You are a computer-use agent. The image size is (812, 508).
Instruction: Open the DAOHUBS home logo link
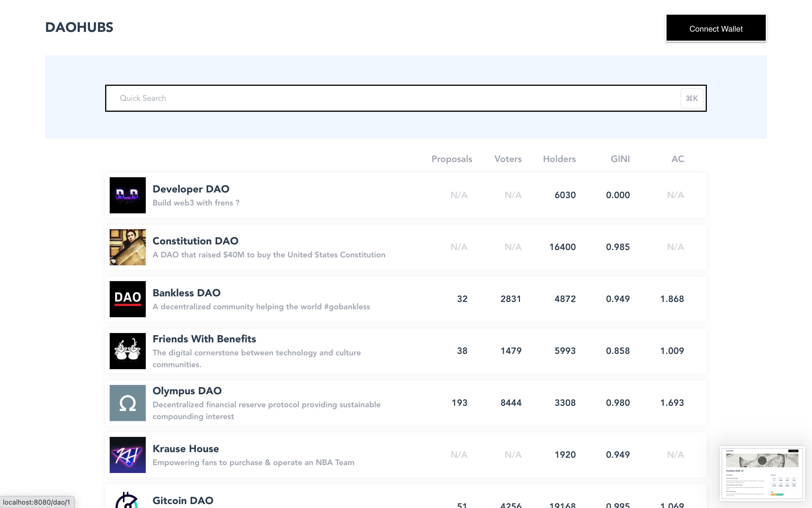click(79, 28)
